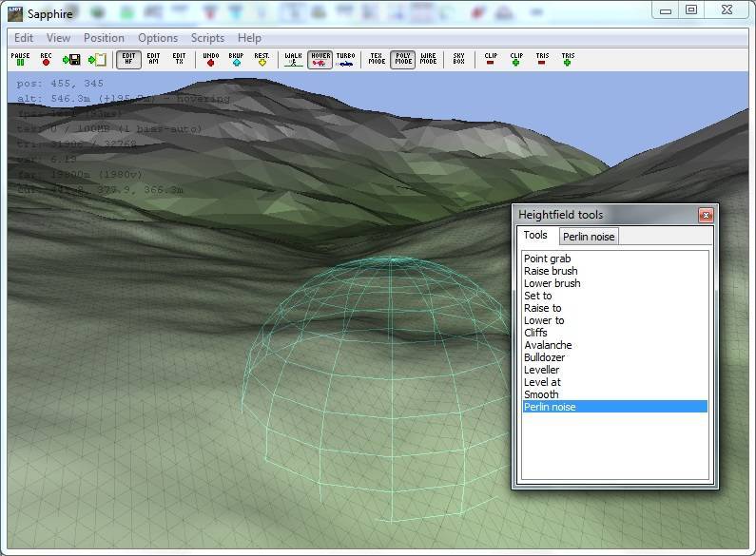
Task: Open the Position menu
Action: tap(104, 38)
